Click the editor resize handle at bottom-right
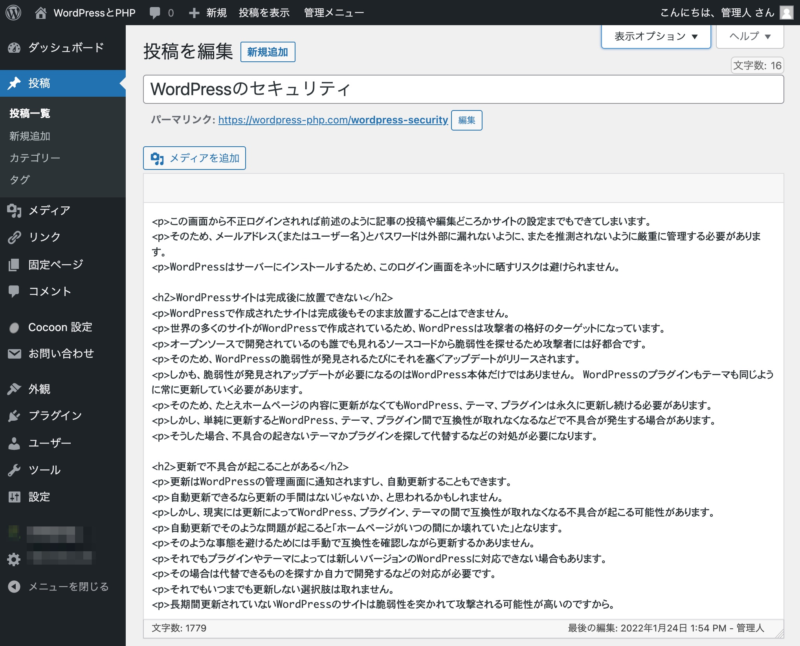800x646 pixels. pyautogui.click(x=779, y=633)
